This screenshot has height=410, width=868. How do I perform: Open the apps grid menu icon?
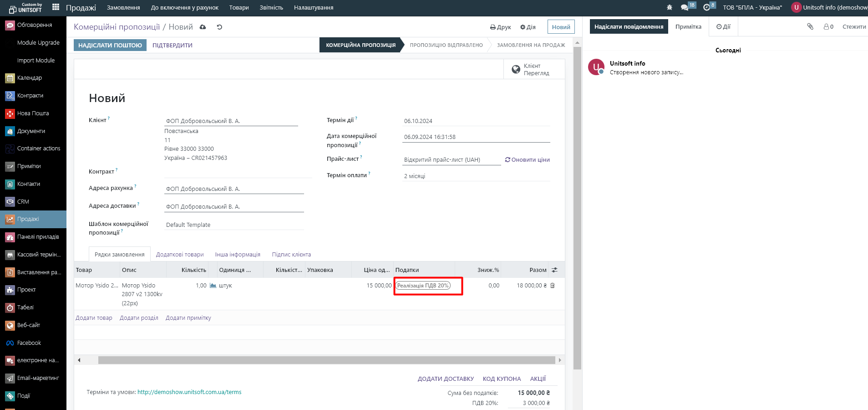click(56, 7)
